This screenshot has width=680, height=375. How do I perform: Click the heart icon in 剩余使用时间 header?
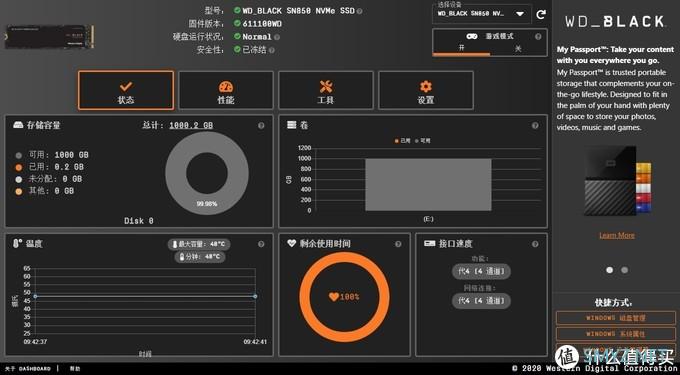pos(292,243)
